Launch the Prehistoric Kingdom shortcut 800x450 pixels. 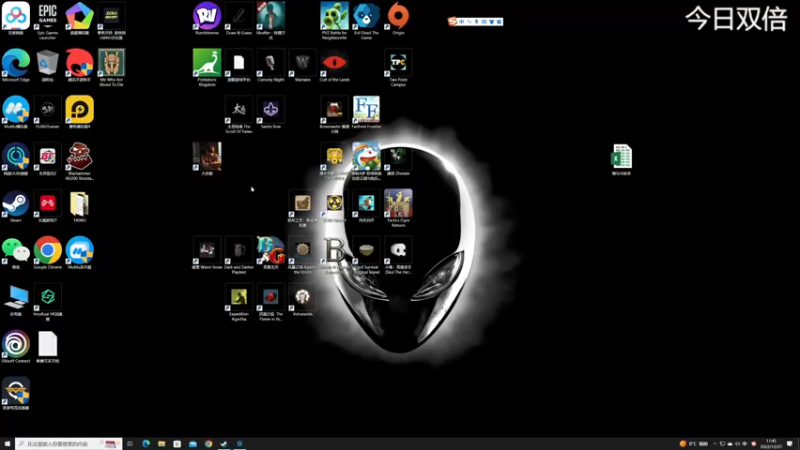pos(207,67)
